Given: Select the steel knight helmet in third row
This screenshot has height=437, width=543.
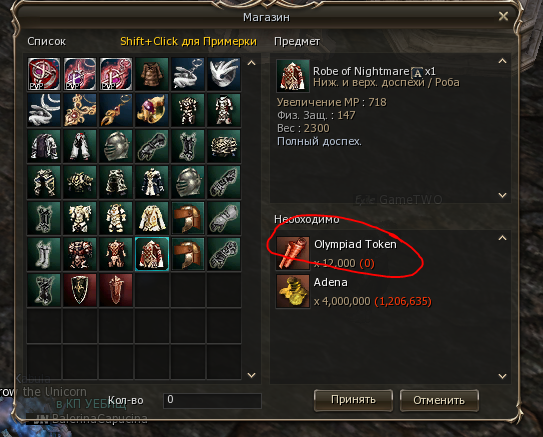Looking at the screenshot, I should click(x=116, y=146).
